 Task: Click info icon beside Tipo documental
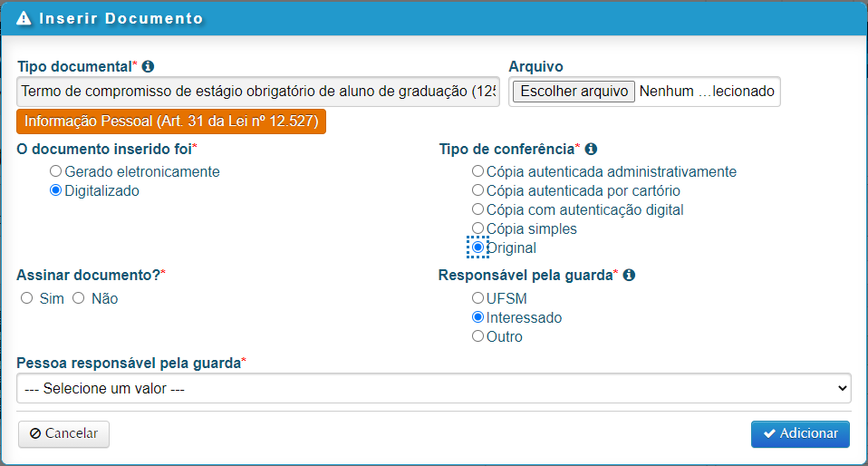tap(149, 66)
